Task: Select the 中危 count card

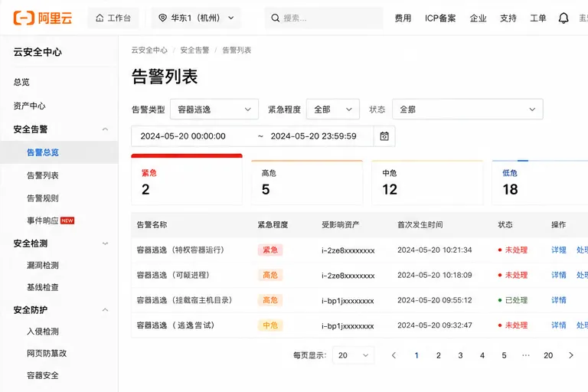Action: pos(427,182)
